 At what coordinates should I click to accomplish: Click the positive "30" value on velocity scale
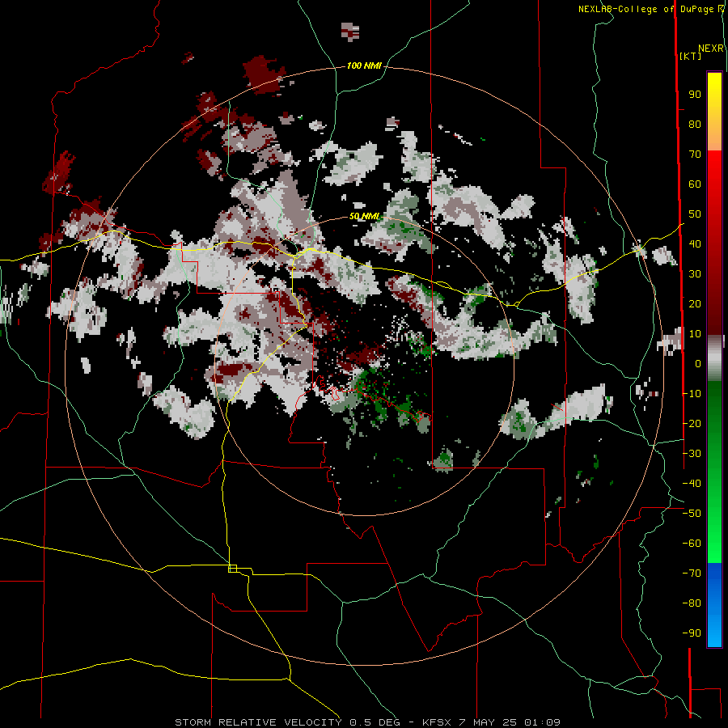click(695, 274)
